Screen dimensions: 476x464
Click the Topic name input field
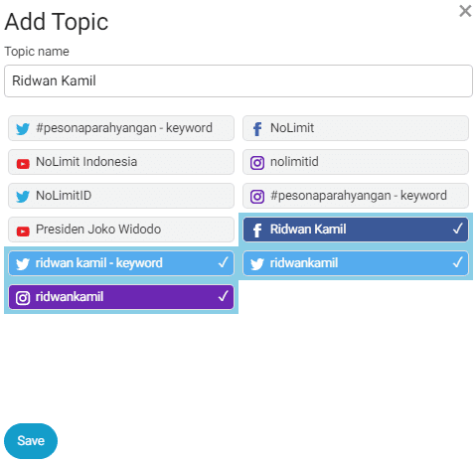[238, 80]
